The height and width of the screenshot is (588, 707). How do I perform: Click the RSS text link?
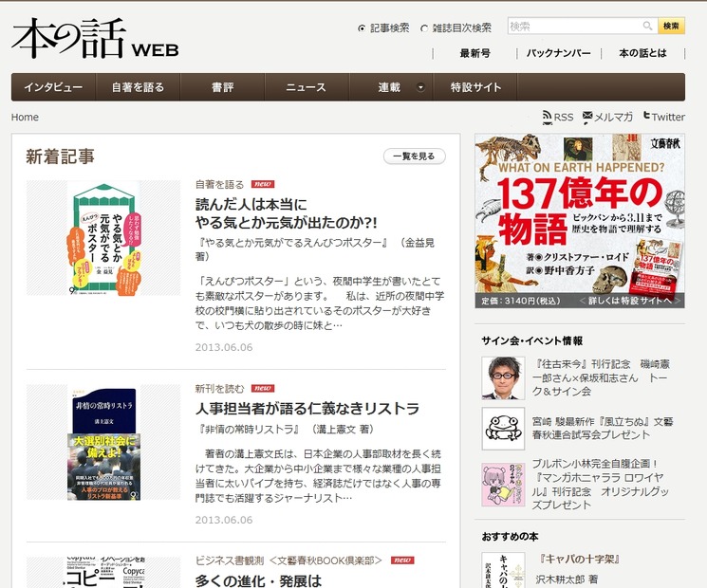[564, 118]
